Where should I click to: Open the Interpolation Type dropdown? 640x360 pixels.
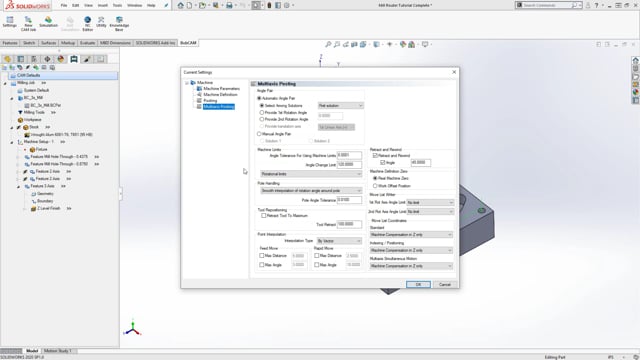(x=339, y=241)
